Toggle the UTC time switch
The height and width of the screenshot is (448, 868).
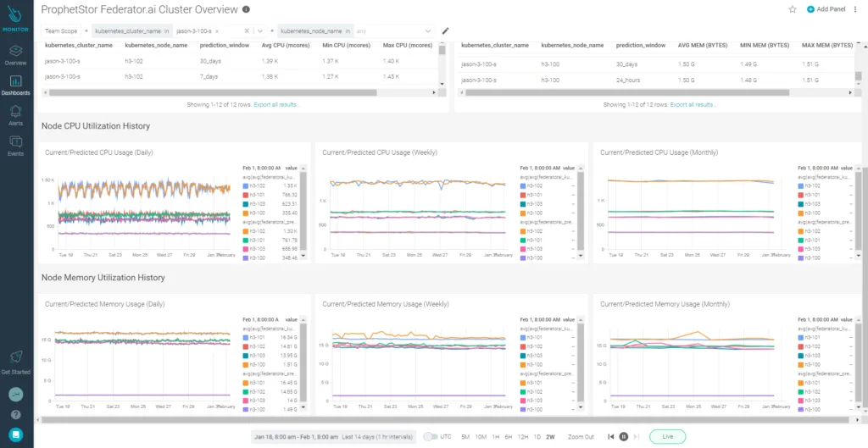coord(431,437)
